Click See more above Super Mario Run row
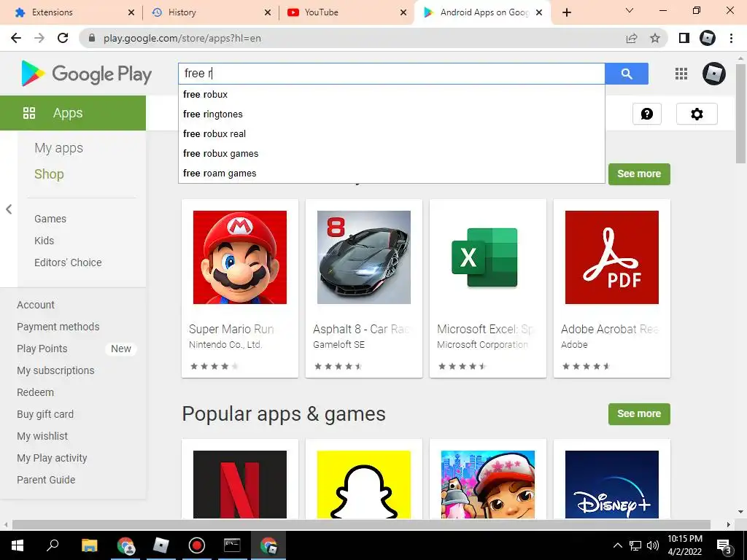The image size is (747, 560). [639, 174]
